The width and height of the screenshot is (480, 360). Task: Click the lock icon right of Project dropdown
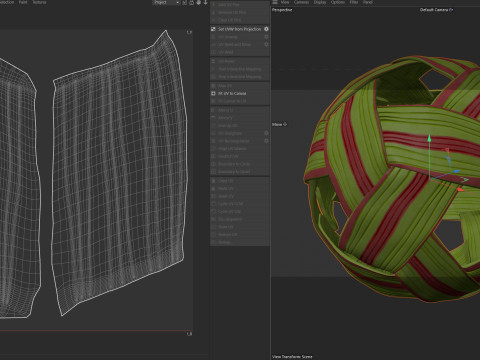click(x=192, y=2)
